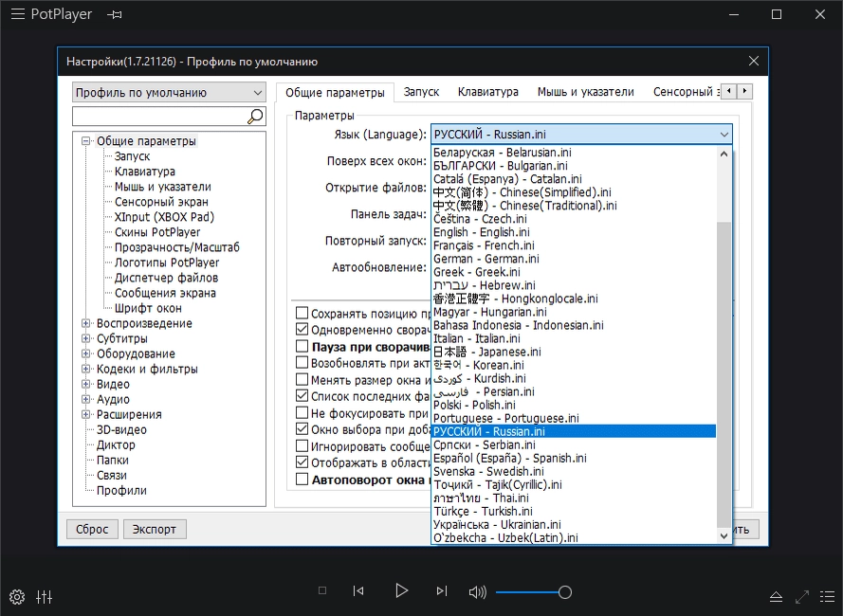This screenshot has width=843, height=616.
Task: Expand the 'Аудио' tree node
Action: 85,399
